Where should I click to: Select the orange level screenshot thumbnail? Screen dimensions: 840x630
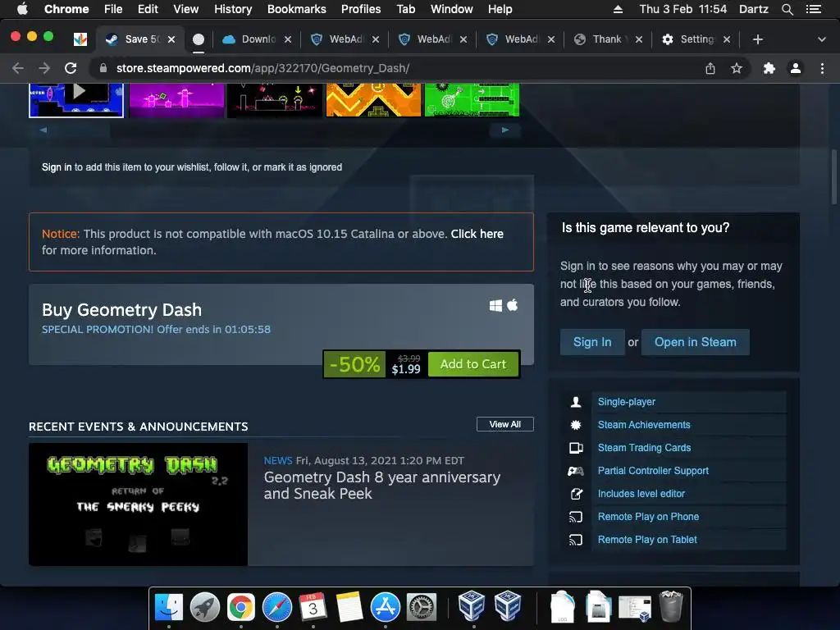click(x=373, y=99)
